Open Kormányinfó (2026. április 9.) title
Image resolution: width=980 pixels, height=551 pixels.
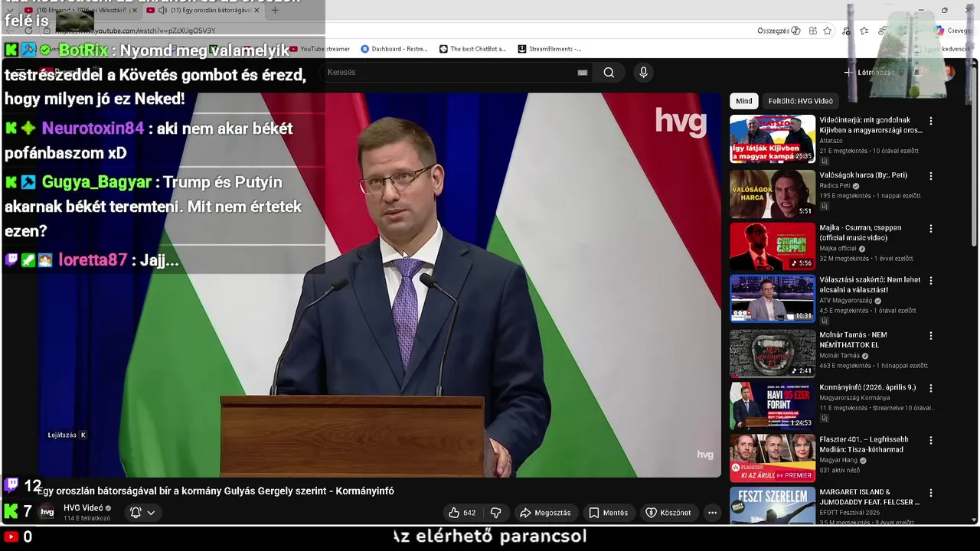click(867, 388)
